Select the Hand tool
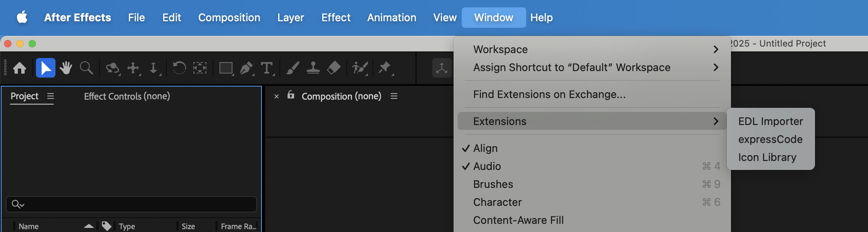The height and width of the screenshot is (232, 868). pyautogui.click(x=66, y=68)
